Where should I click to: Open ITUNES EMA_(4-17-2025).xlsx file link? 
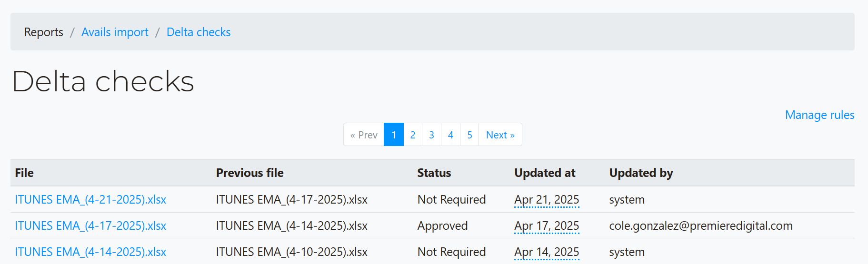coord(90,226)
